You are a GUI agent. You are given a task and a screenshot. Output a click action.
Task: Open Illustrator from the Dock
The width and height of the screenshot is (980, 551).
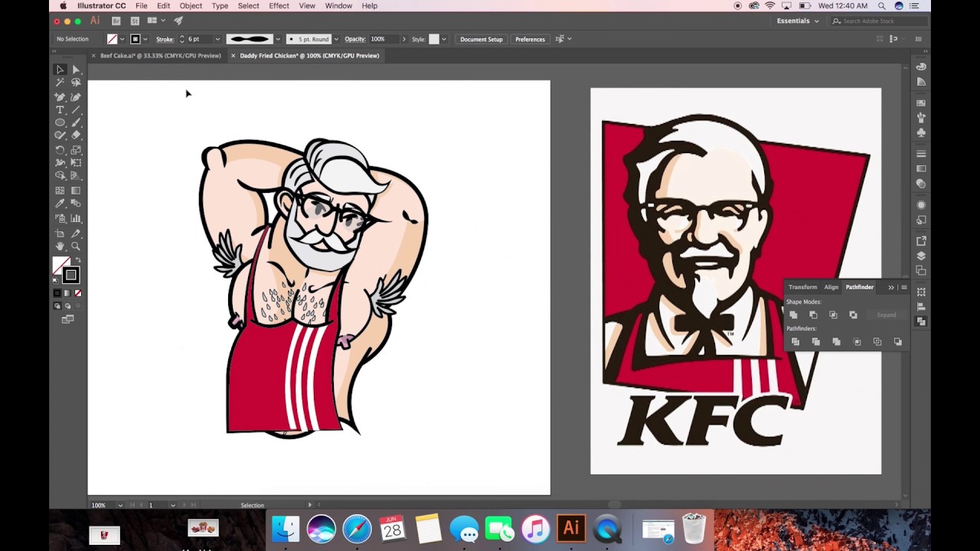[x=571, y=528]
